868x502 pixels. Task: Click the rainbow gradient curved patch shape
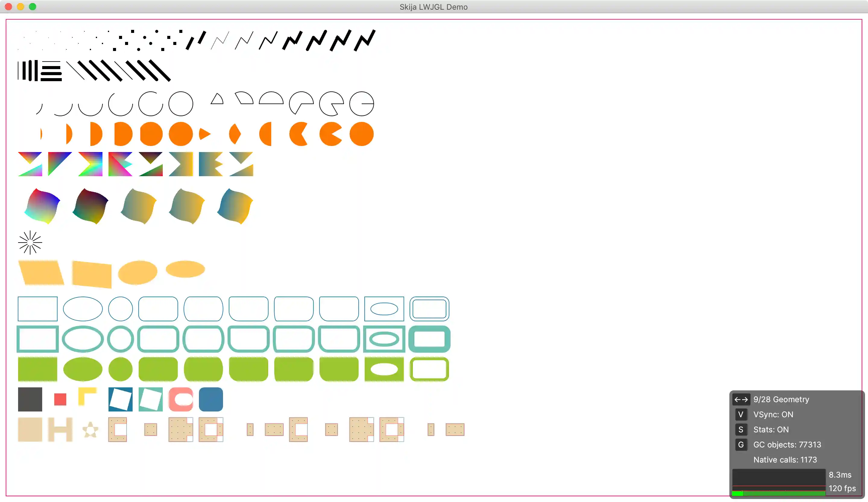tap(42, 206)
